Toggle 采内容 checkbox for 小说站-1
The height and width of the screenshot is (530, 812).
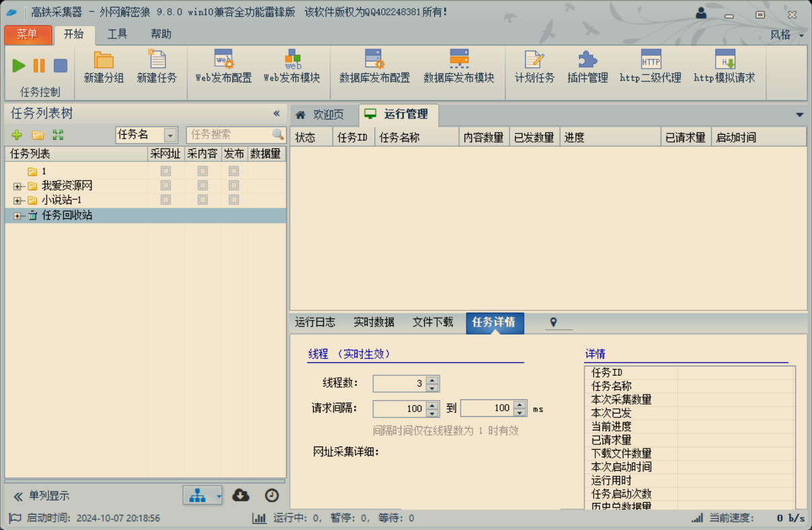coord(203,200)
